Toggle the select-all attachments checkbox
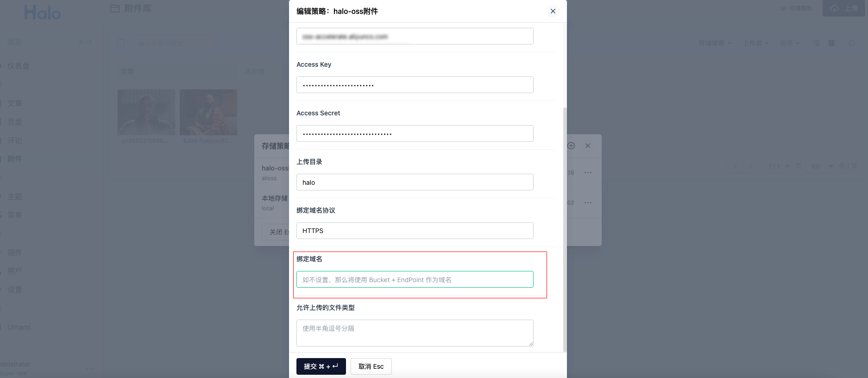This screenshot has height=378, width=868. 121,43
